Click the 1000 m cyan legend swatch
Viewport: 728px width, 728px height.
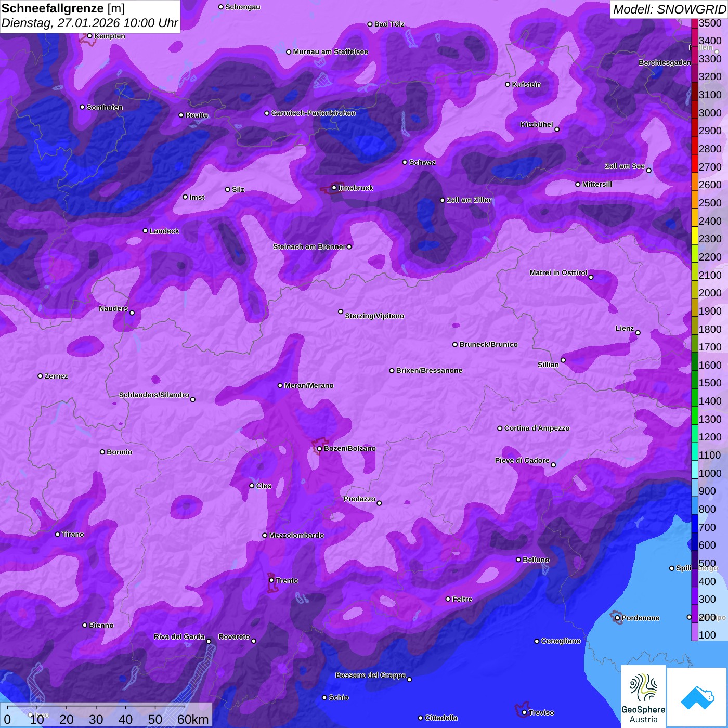coord(694,469)
